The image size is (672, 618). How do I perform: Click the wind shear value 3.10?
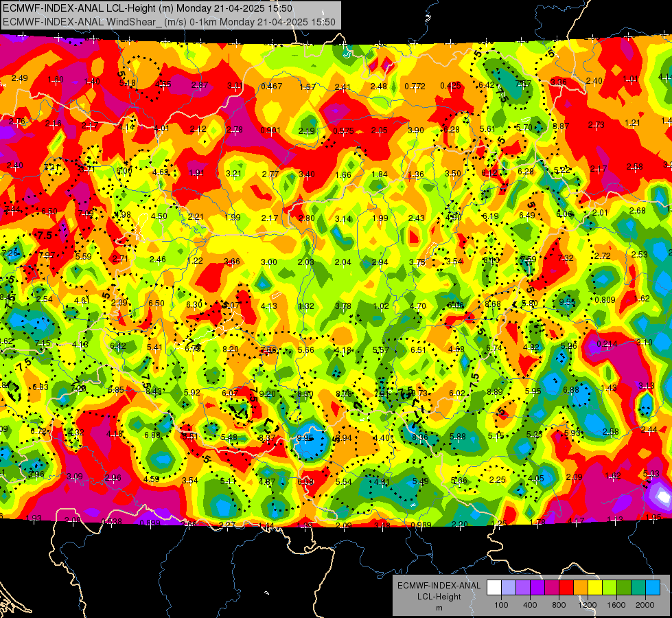(x=644, y=342)
